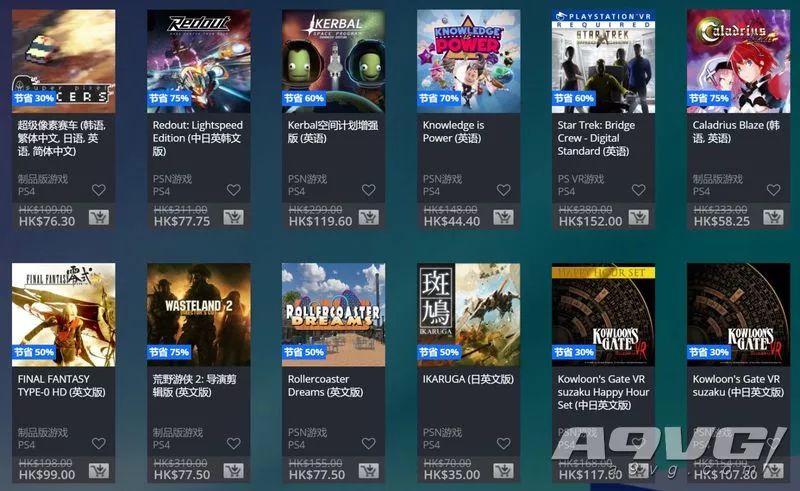The width and height of the screenshot is (800, 491).
Task: Add FINAL FANTASY TYPE-0 HD to cart
Action: click(x=98, y=471)
